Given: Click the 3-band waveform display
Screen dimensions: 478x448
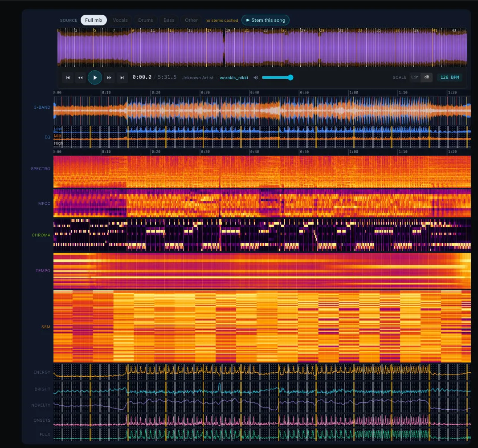Looking at the screenshot, I should pos(262,110).
